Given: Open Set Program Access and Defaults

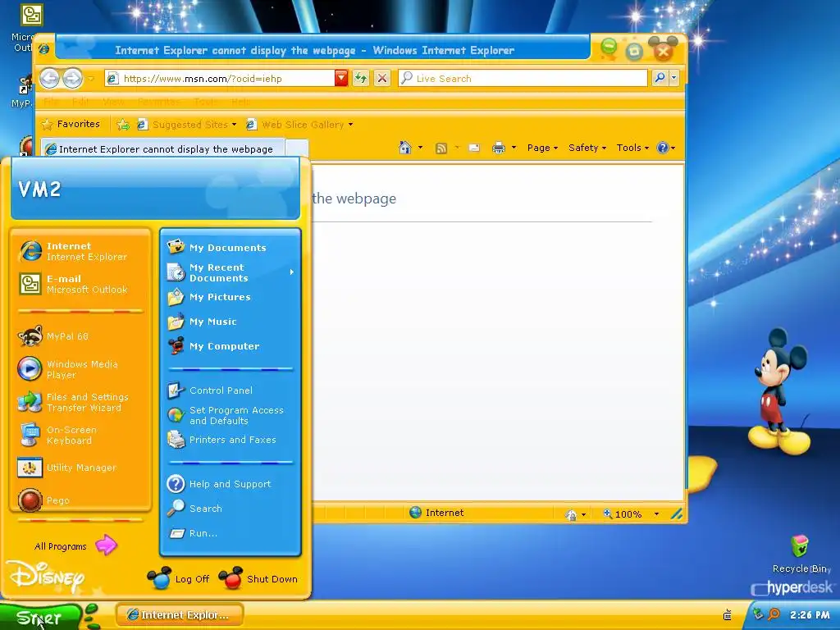Looking at the screenshot, I should click(231, 415).
